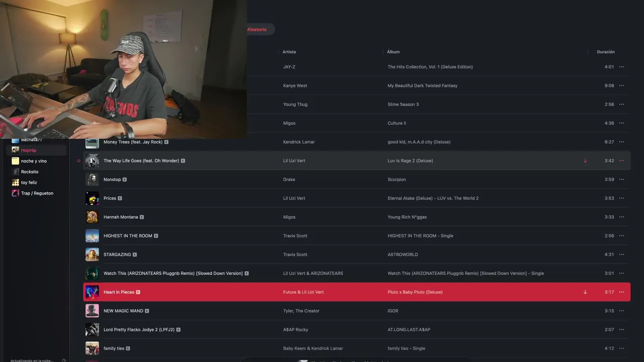Open more options for The Way Life Goes
Viewport: 644px width, 362px height.
[x=621, y=161]
